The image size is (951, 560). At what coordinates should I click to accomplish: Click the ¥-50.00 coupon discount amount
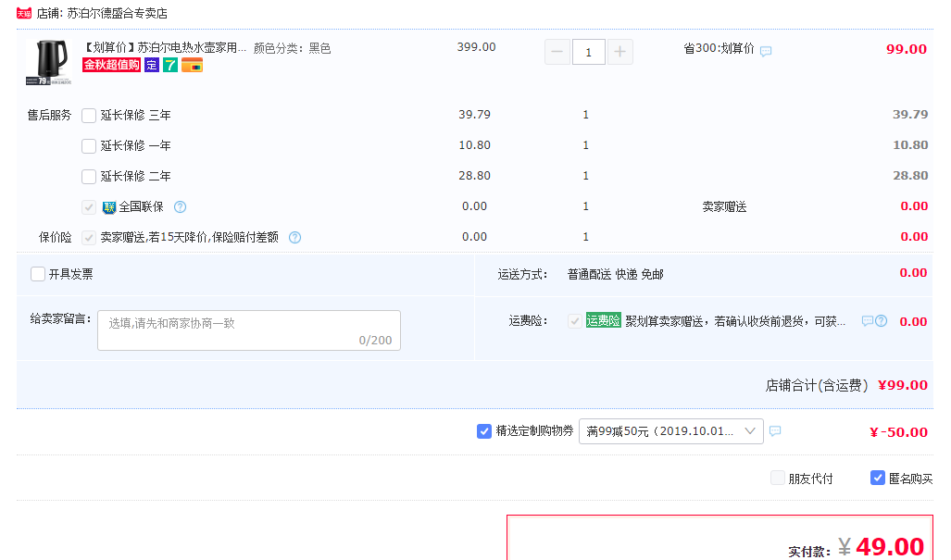[898, 432]
